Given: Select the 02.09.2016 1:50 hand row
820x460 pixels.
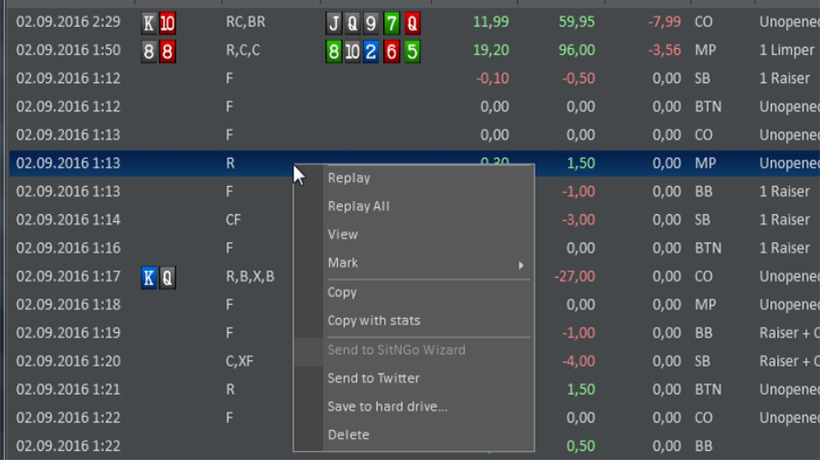Looking at the screenshot, I should [x=414, y=50].
